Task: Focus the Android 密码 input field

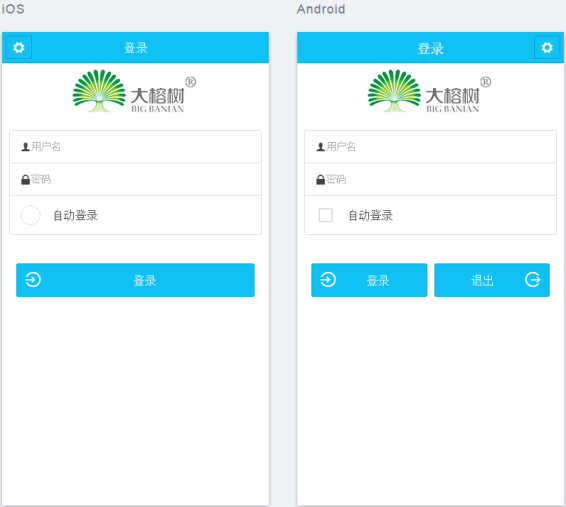Action: pyautogui.click(x=430, y=179)
